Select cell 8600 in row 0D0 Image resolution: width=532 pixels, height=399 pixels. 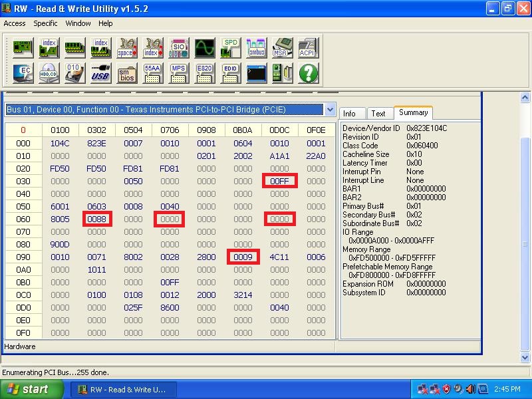(x=170, y=308)
